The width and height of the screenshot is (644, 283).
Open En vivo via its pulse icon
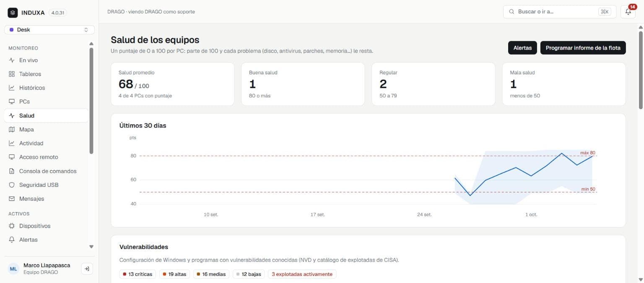[12, 60]
